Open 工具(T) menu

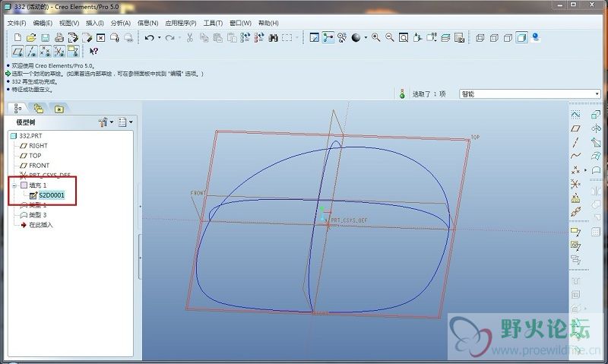point(213,24)
